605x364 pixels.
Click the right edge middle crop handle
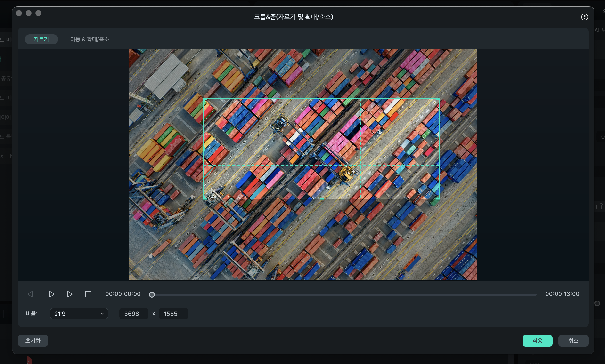tap(439, 149)
